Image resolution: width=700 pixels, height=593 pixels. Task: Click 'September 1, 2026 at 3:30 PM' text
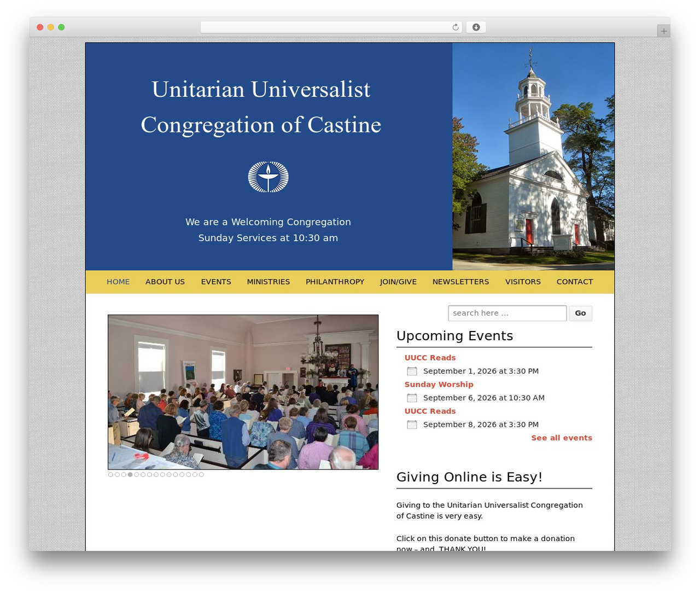[481, 371]
